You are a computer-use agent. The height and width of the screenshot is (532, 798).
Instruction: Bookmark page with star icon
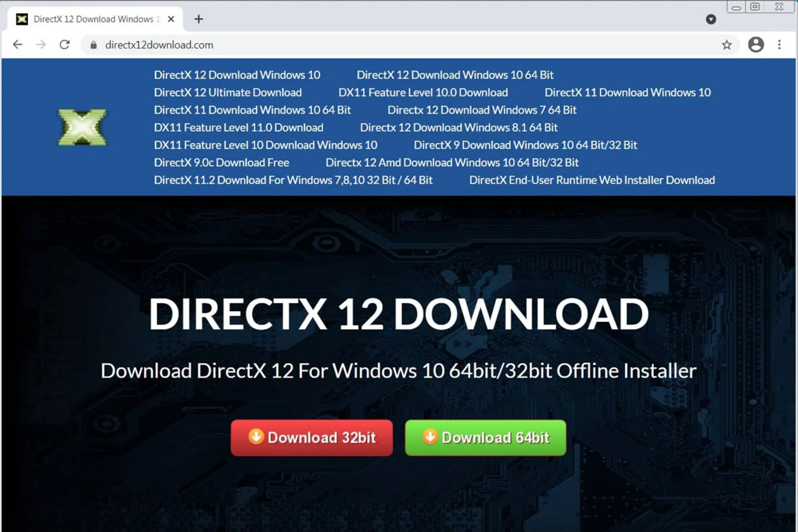[x=727, y=44]
